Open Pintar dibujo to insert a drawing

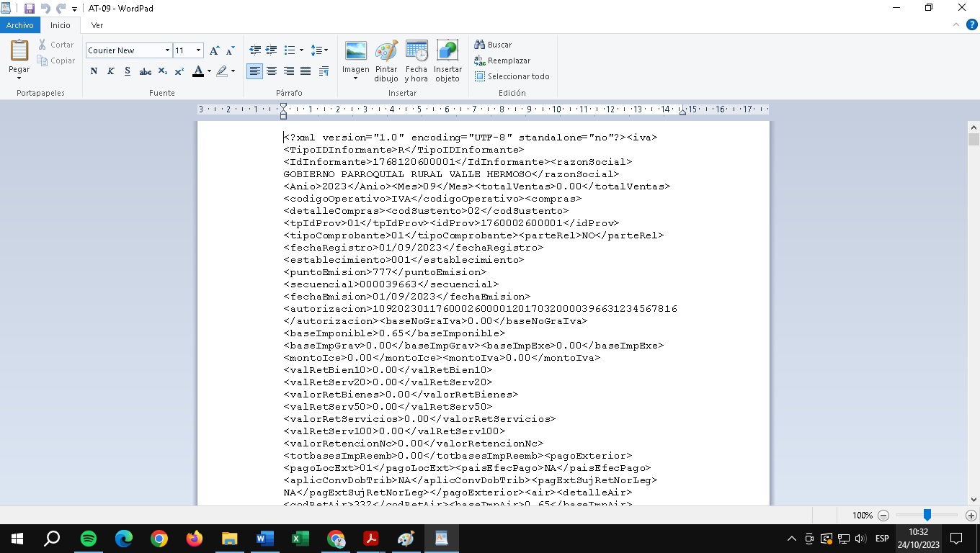click(x=386, y=51)
